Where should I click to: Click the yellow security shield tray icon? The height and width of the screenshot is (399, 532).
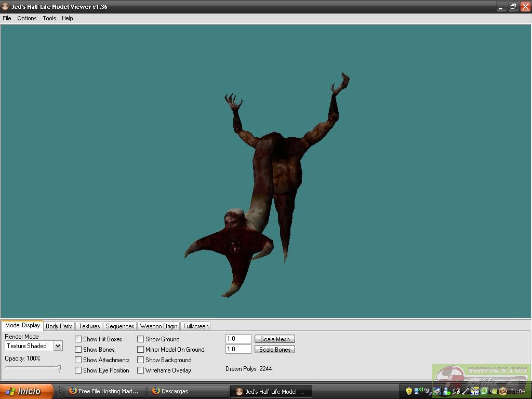409,391
